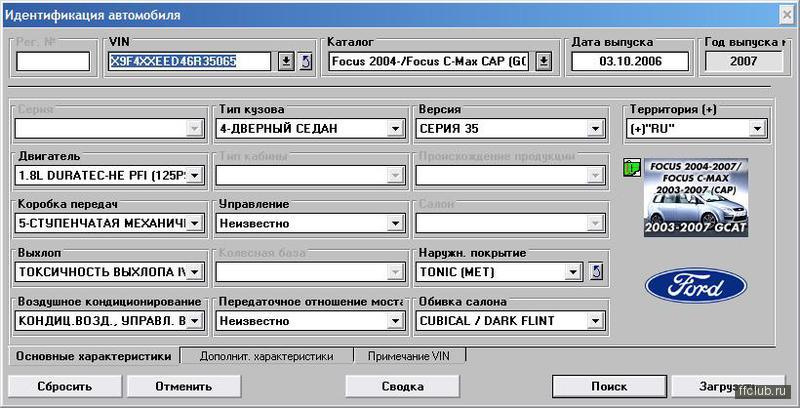This screenshot has height=408, width=800.
Task: Click the Сводка button
Action: [x=403, y=386]
